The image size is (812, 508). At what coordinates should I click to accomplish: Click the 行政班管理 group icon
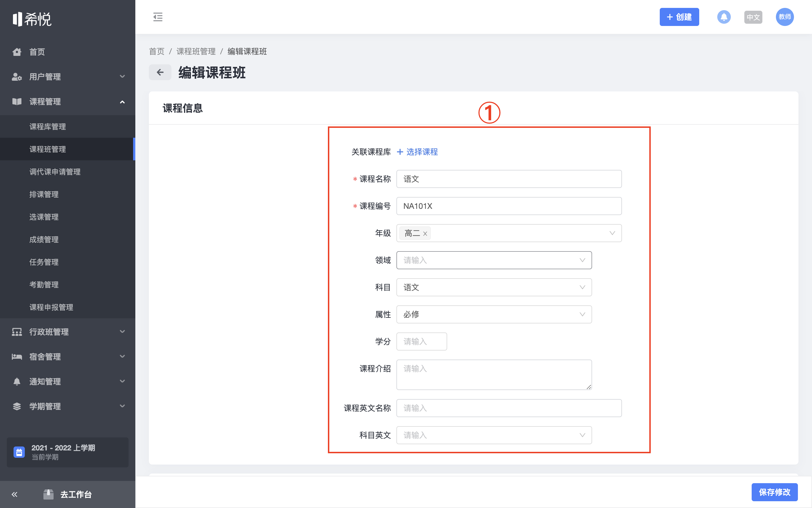pos(17,332)
